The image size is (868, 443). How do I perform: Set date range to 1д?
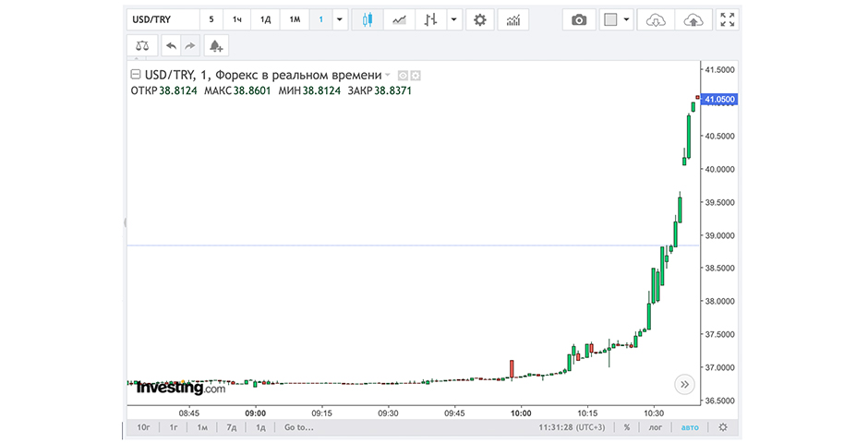coord(260,427)
